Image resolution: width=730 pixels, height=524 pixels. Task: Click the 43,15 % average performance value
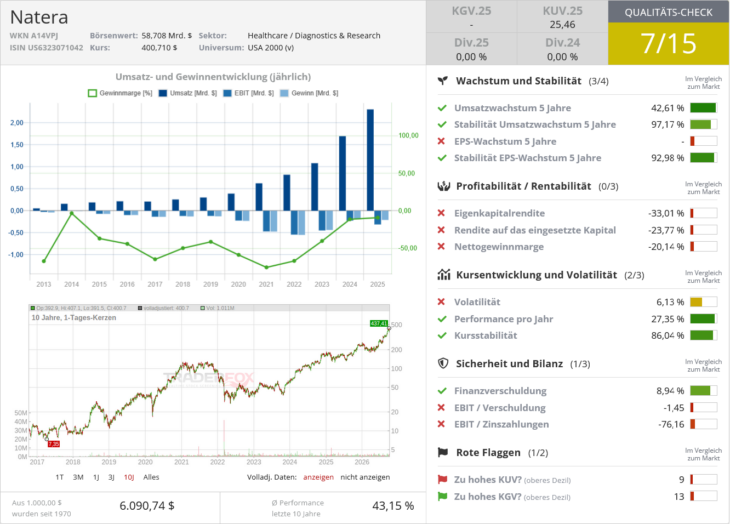pyautogui.click(x=393, y=506)
